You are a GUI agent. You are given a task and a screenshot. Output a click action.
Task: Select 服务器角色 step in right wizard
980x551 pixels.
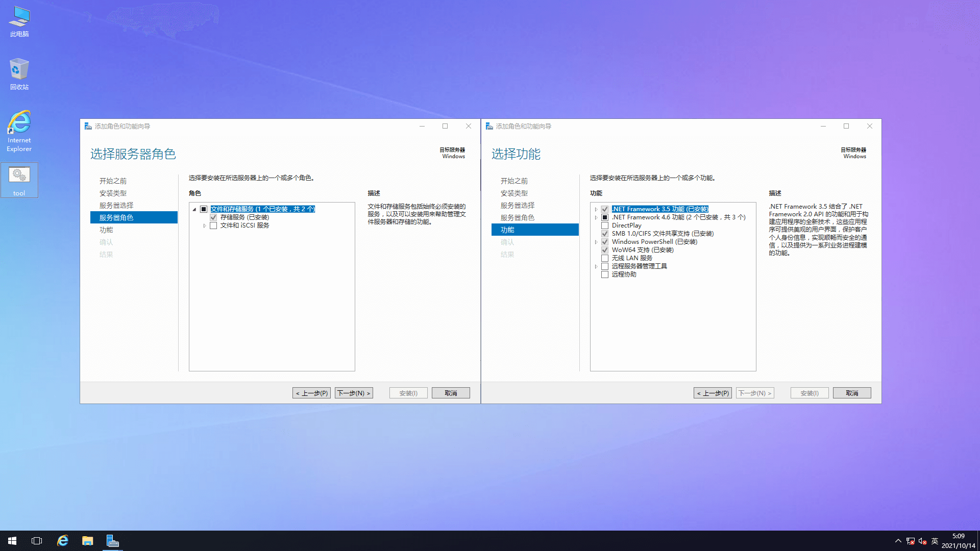(x=517, y=218)
